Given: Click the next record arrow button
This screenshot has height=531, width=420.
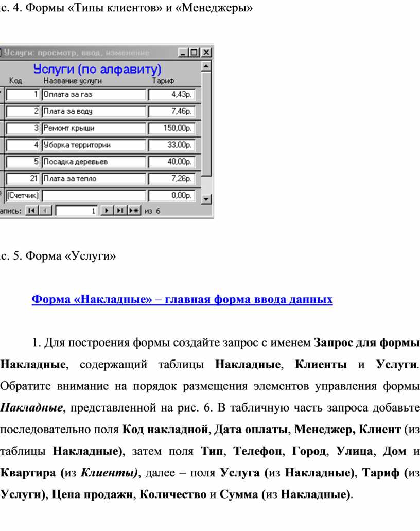Looking at the screenshot, I should [107, 211].
